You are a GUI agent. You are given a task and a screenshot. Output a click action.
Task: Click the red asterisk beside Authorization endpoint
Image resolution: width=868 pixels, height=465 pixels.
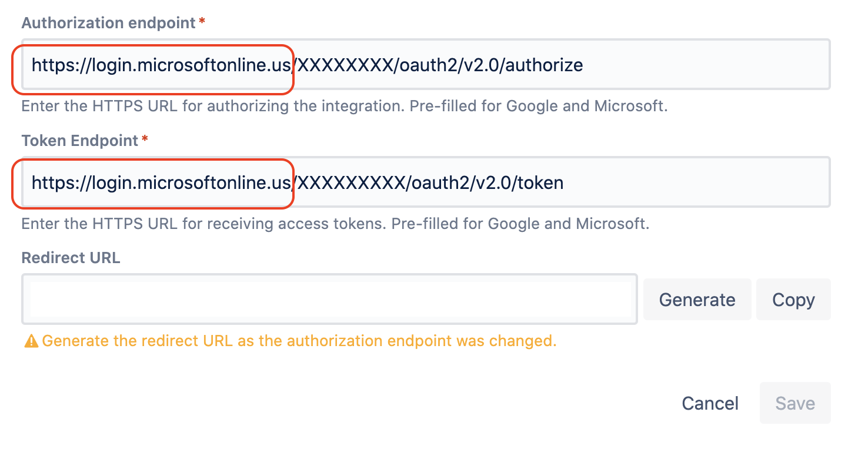[202, 22]
